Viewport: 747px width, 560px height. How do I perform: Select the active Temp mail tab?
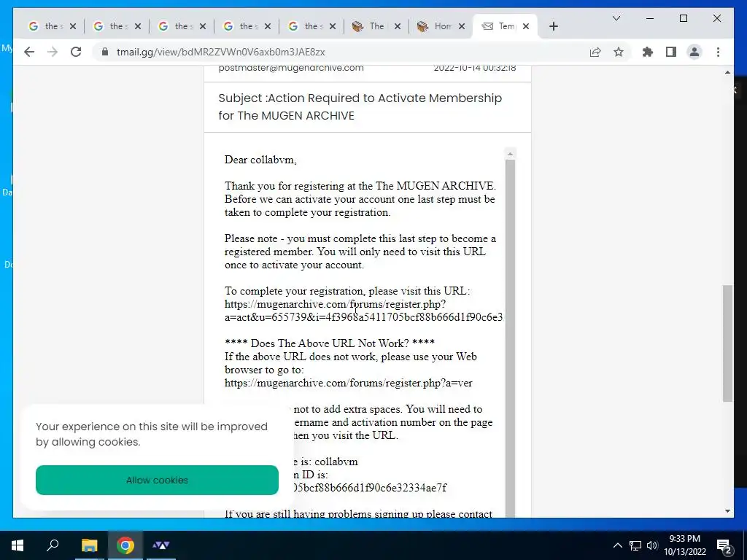(x=500, y=26)
